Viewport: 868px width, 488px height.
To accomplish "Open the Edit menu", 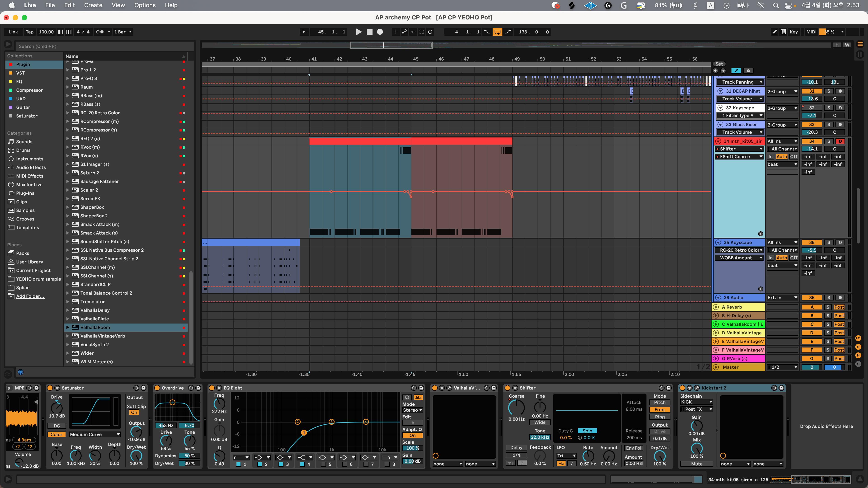I will coord(69,5).
